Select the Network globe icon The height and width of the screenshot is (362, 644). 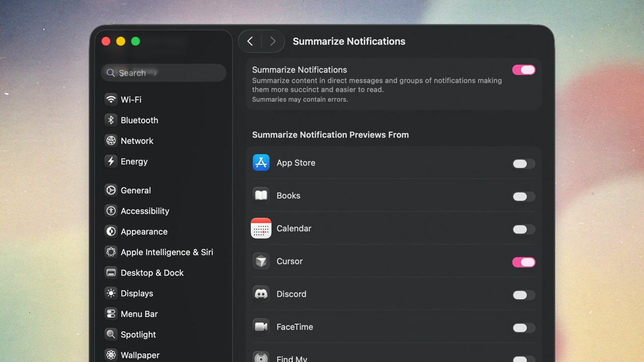tap(111, 141)
